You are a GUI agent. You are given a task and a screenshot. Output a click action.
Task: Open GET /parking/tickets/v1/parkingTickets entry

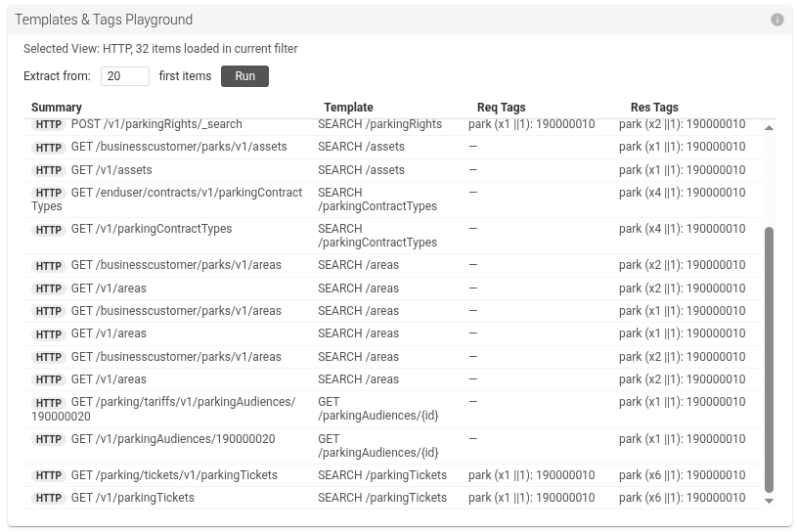pyautogui.click(x=174, y=475)
